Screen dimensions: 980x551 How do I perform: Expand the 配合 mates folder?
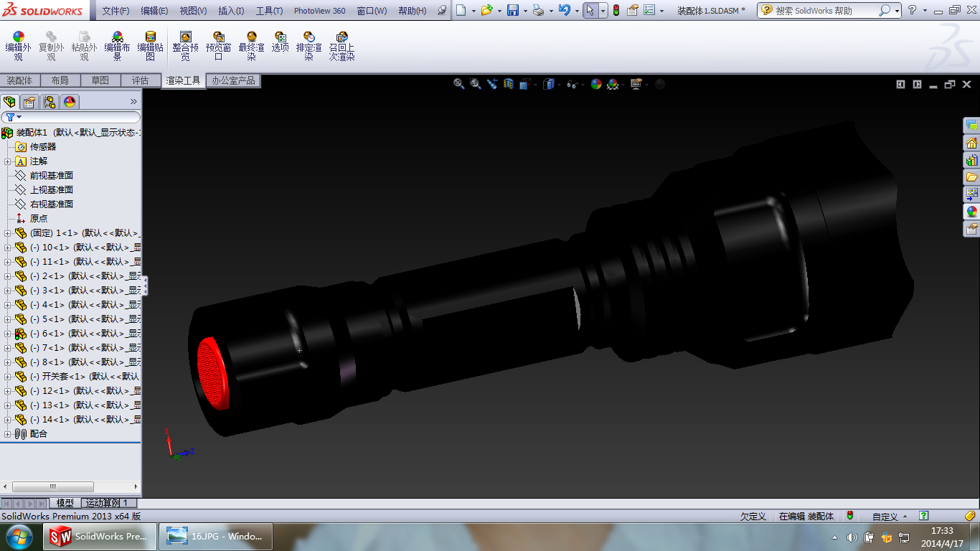(x=8, y=434)
